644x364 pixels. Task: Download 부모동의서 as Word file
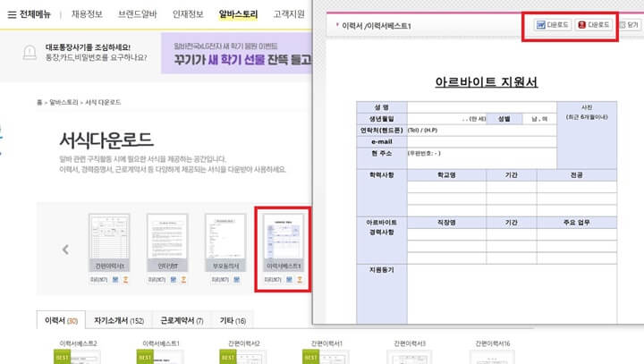tap(236, 279)
